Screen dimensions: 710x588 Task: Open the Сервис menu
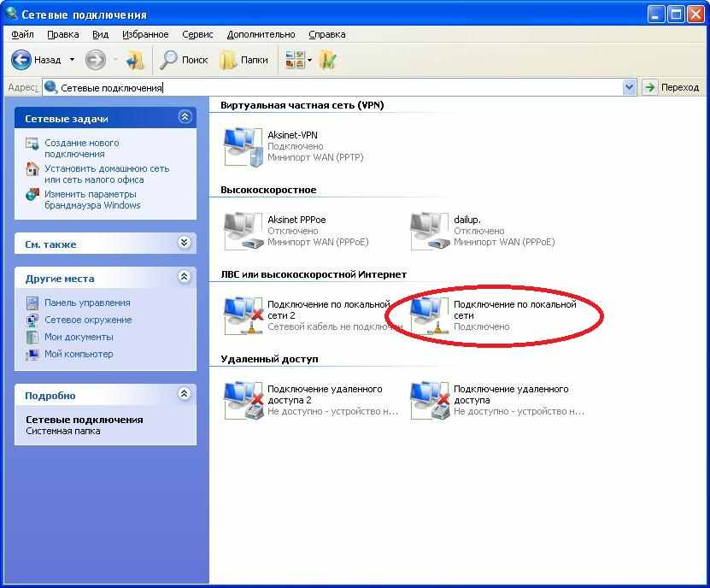pyautogui.click(x=197, y=34)
